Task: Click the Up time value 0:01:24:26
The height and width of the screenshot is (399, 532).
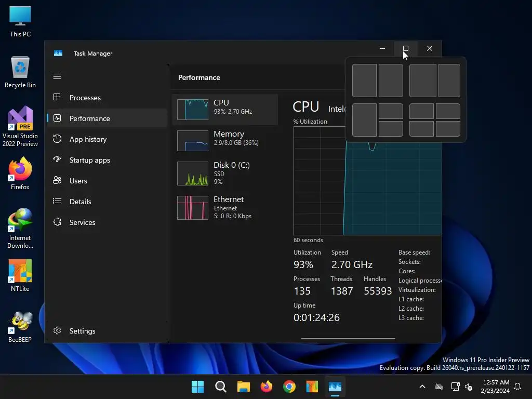Action: pyautogui.click(x=316, y=317)
